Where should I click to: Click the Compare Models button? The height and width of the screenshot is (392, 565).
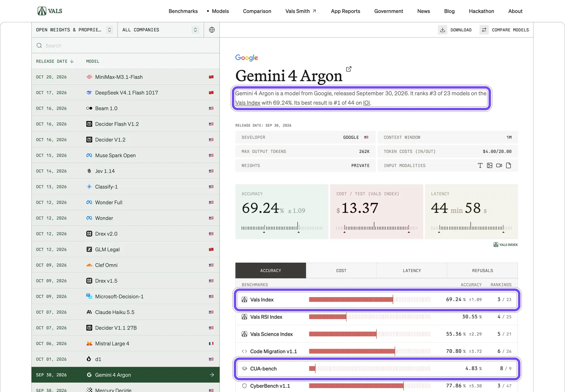pos(504,30)
